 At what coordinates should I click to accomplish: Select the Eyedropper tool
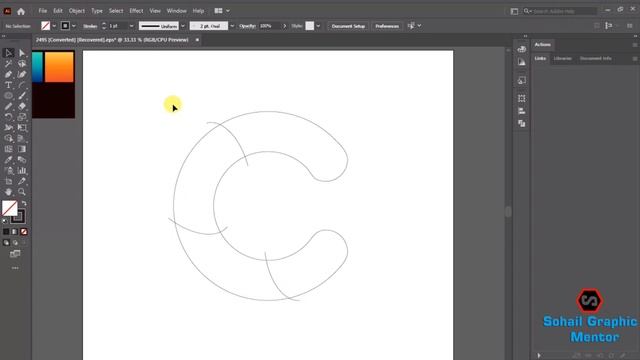(9, 160)
